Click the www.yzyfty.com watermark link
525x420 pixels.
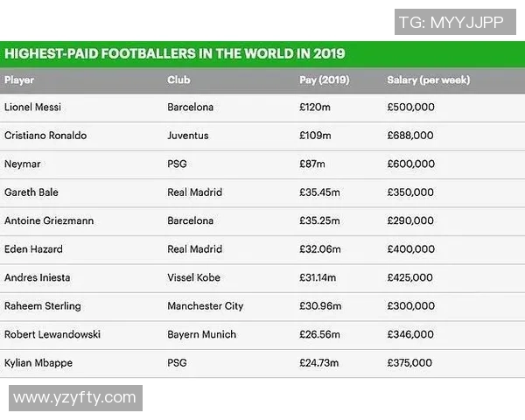(75, 398)
